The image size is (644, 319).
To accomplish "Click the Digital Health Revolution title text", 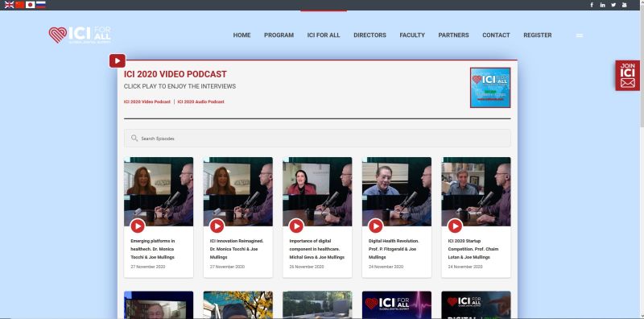I will pos(394,249).
